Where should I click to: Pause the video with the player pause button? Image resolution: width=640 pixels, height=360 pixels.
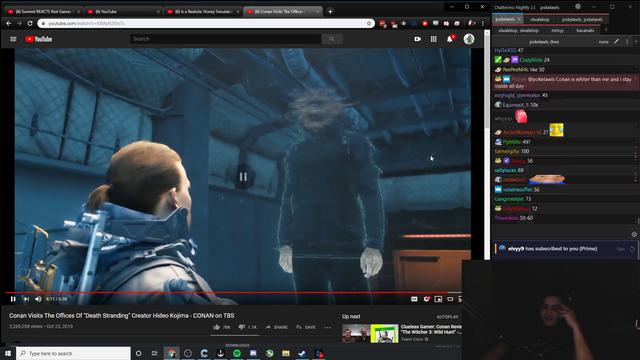pyautogui.click(x=13, y=299)
